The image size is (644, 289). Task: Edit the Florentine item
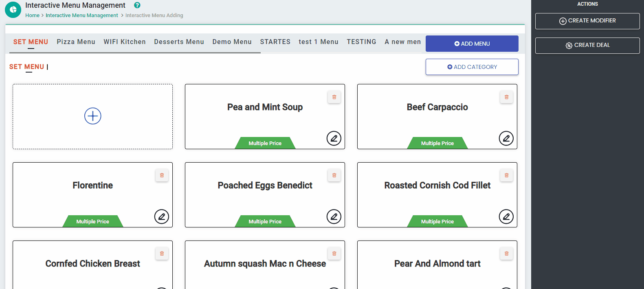click(161, 217)
